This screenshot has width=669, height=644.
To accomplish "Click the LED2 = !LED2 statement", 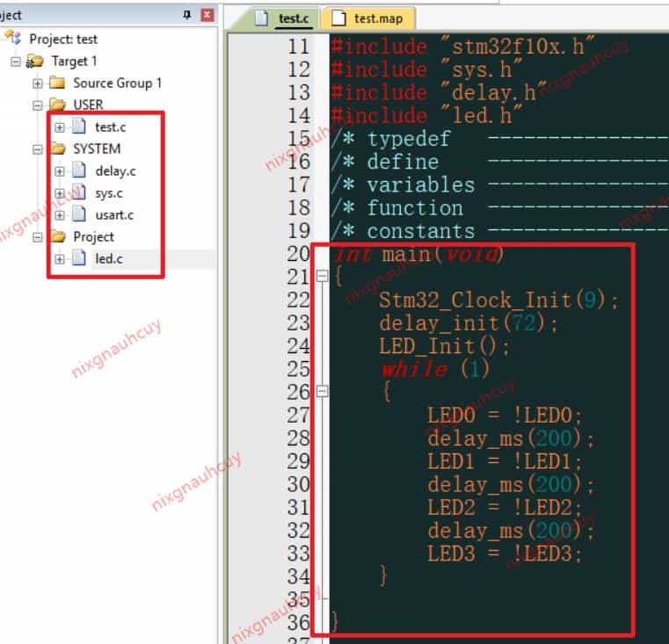I will click(x=505, y=508).
